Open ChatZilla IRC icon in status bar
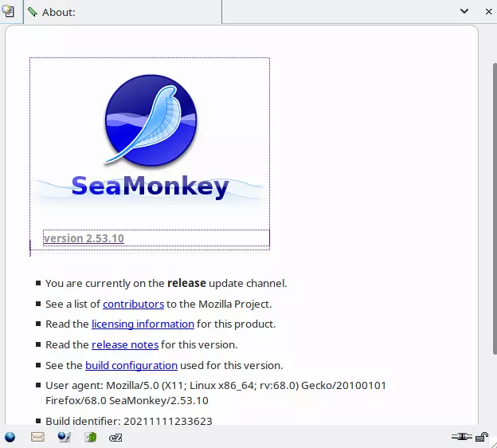 115,437
